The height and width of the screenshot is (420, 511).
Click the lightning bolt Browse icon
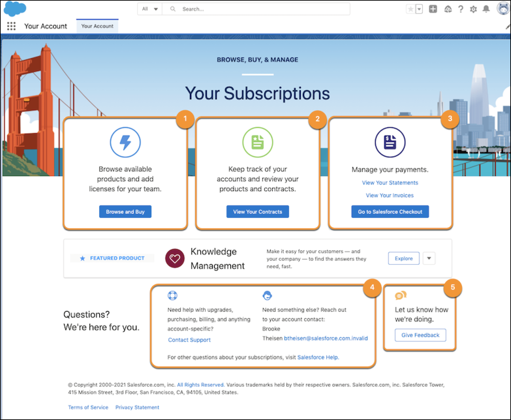[125, 142]
